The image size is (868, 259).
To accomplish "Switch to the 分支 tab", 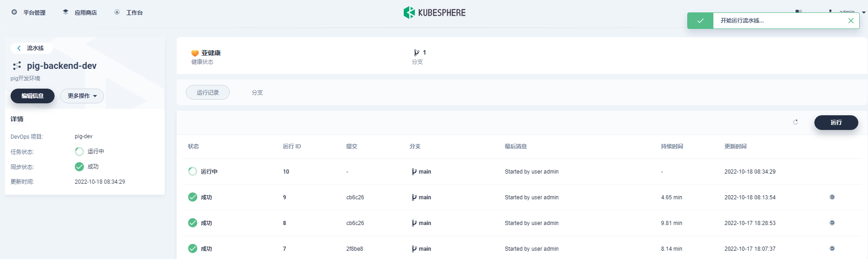I will click(x=257, y=92).
